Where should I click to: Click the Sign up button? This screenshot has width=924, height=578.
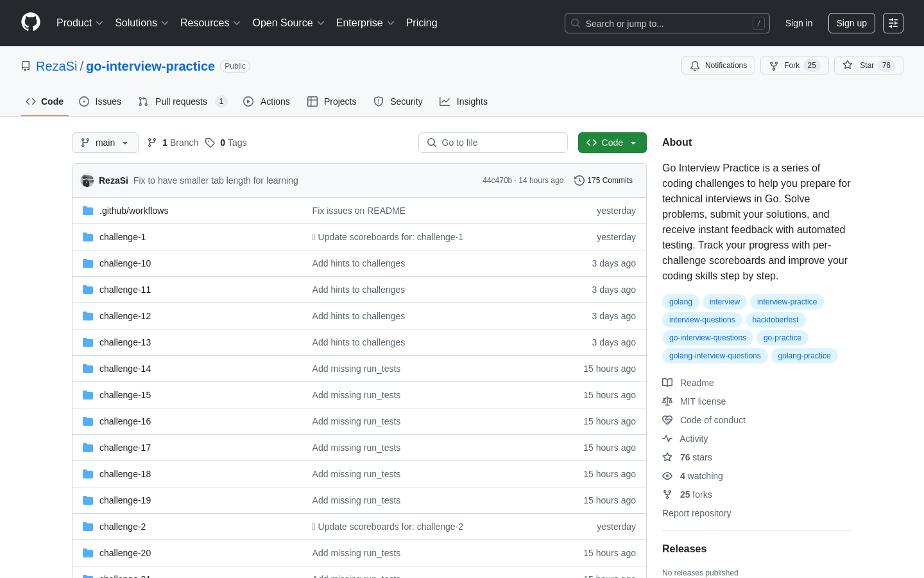point(851,23)
